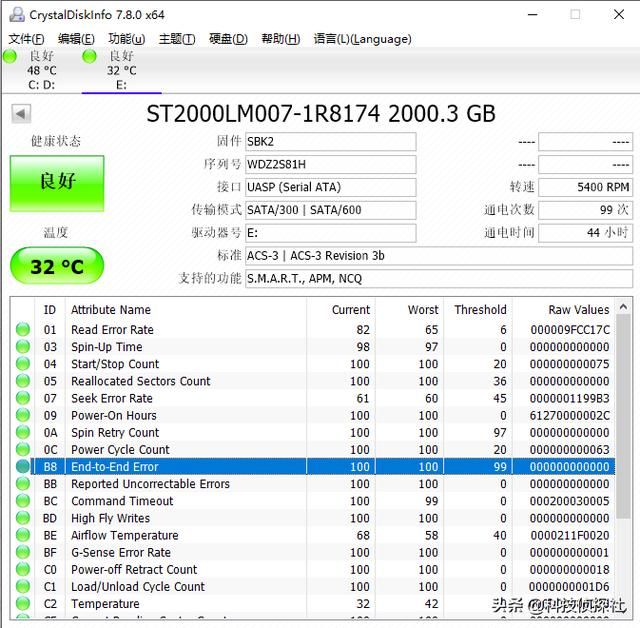Click status icon of Start/Stop Count row
640x628 pixels.
coord(23,364)
